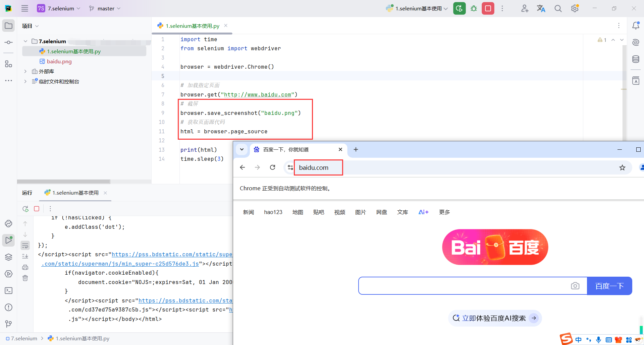Click scroll to end in console
The width and height of the screenshot is (644, 345).
point(25,256)
